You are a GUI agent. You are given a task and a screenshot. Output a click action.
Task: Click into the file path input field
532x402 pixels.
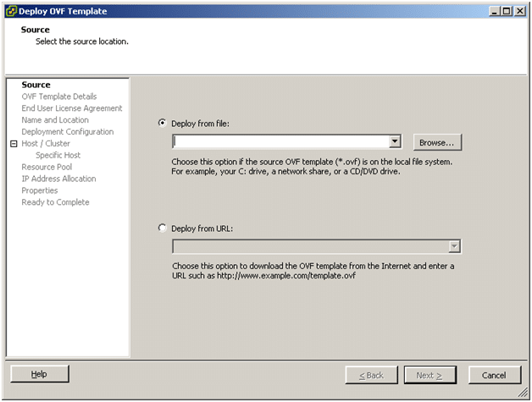tap(280, 142)
